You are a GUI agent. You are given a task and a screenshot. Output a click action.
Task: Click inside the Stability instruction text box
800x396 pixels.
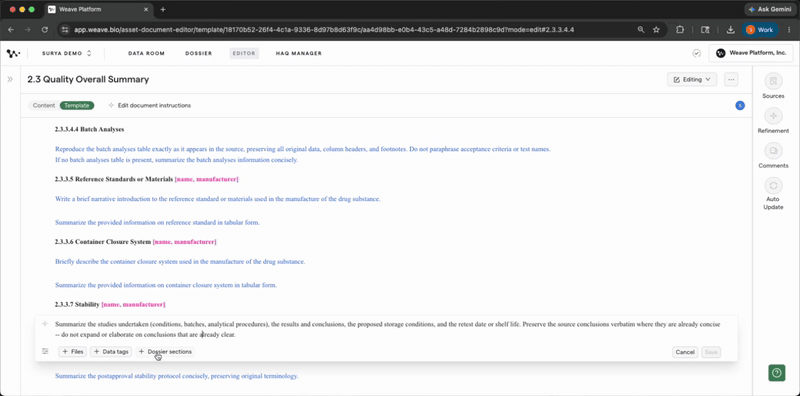388,330
